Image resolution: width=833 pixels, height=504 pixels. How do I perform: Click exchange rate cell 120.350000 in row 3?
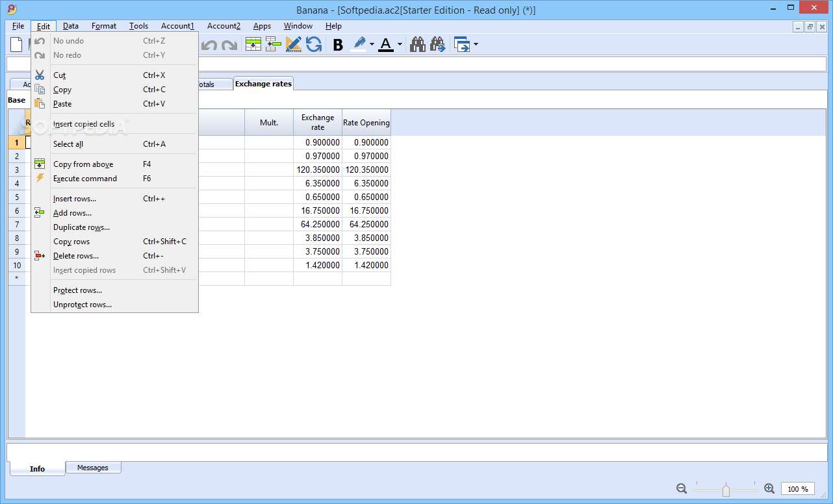pyautogui.click(x=318, y=170)
